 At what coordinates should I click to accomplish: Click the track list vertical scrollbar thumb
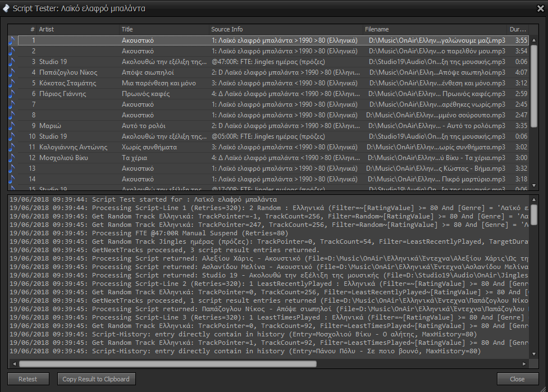(533, 86)
